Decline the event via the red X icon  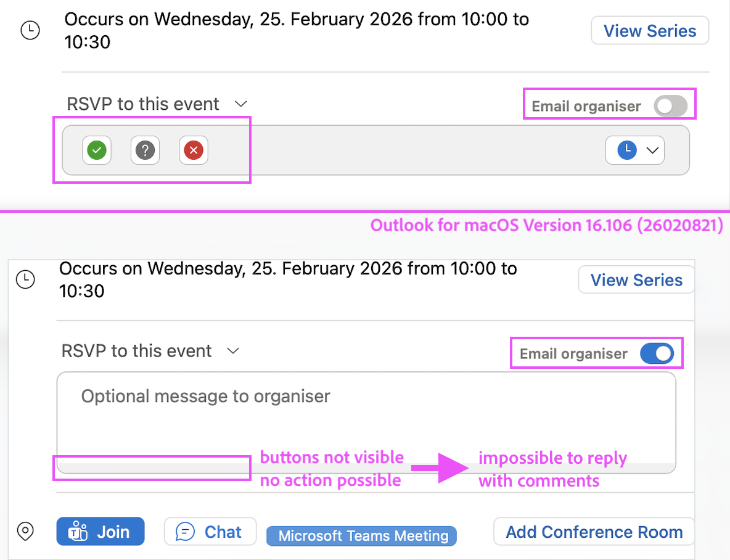pos(193,150)
